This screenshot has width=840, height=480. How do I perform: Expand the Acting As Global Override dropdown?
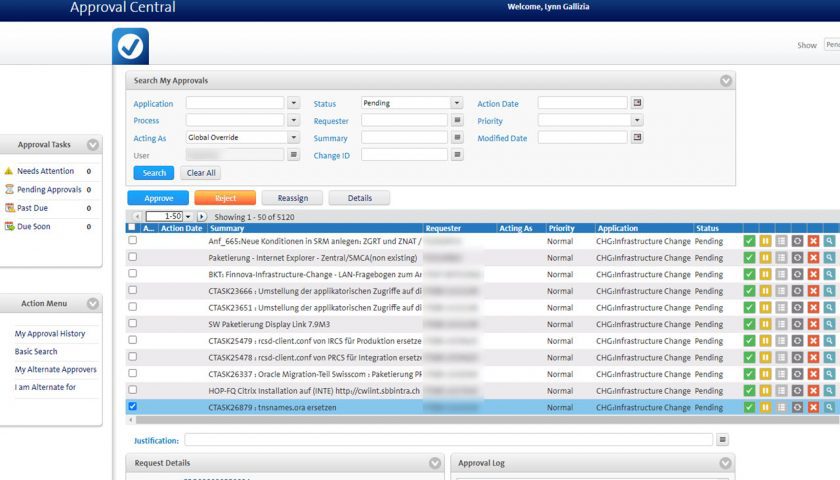point(293,138)
